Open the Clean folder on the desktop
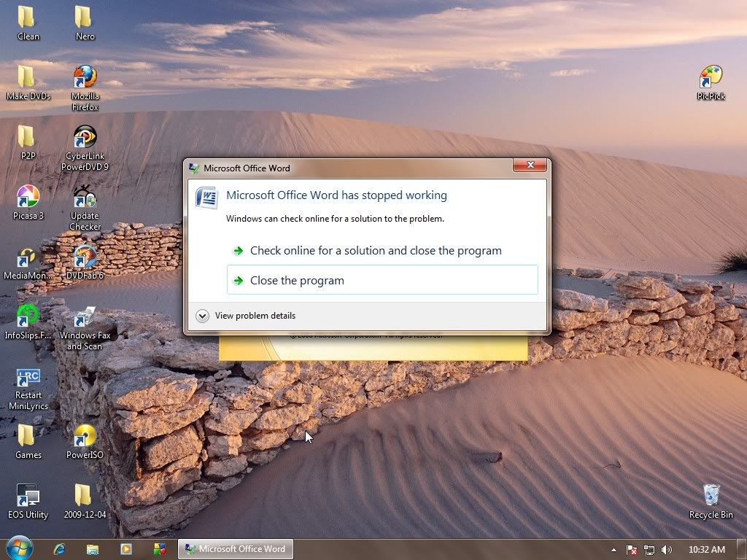 pyautogui.click(x=28, y=23)
